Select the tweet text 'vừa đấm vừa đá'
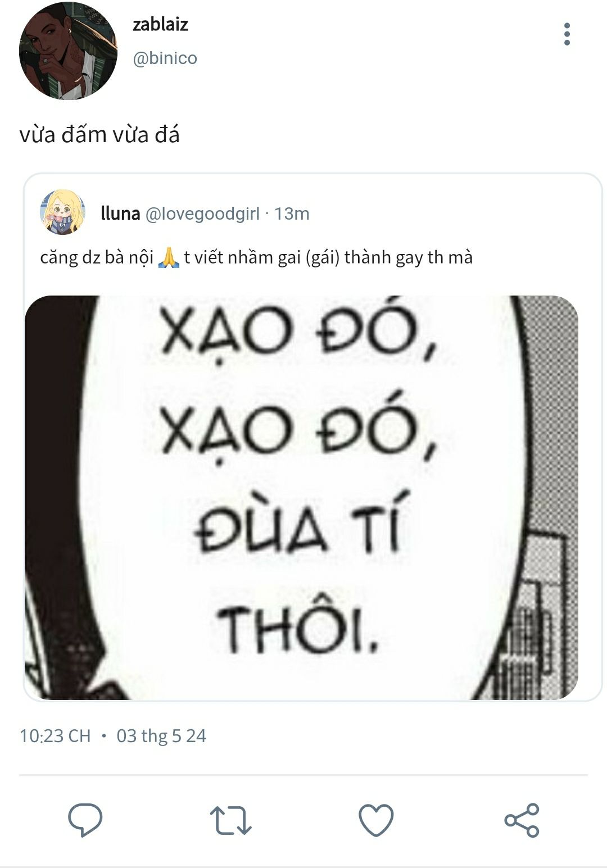The image size is (607, 868). [x=99, y=135]
